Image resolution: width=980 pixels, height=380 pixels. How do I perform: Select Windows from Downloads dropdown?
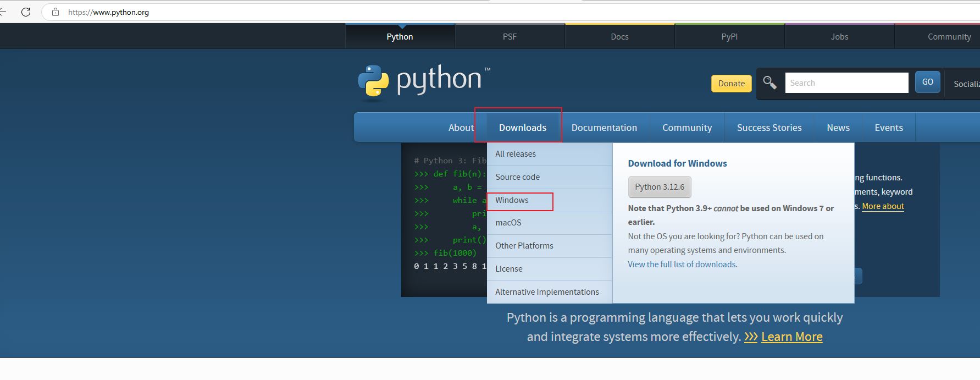click(512, 200)
